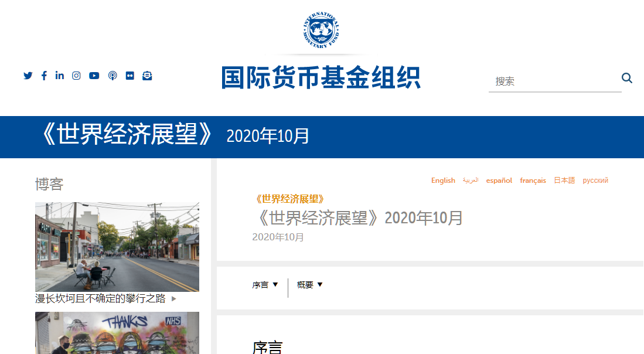Click the 《世界经济展望》 banner heading

click(x=126, y=134)
